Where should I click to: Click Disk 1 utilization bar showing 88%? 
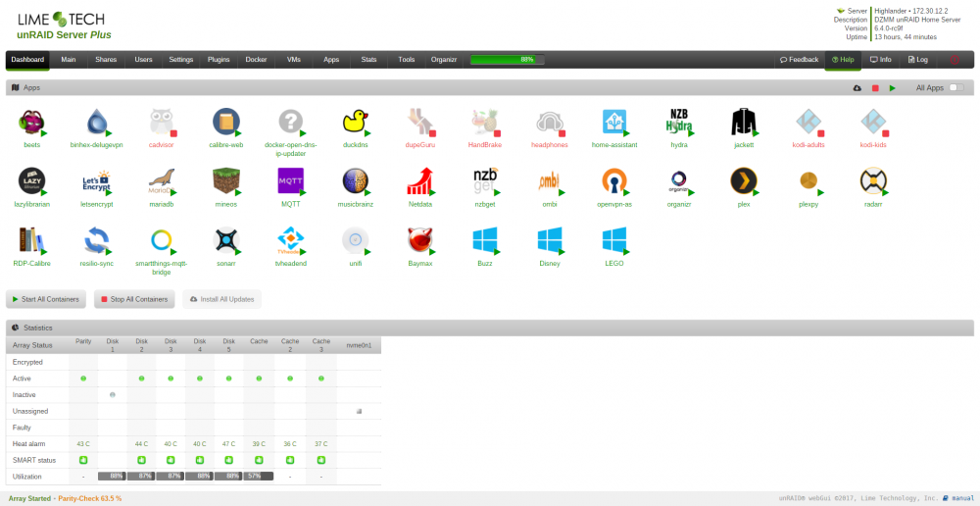click(x=112, y=477)
